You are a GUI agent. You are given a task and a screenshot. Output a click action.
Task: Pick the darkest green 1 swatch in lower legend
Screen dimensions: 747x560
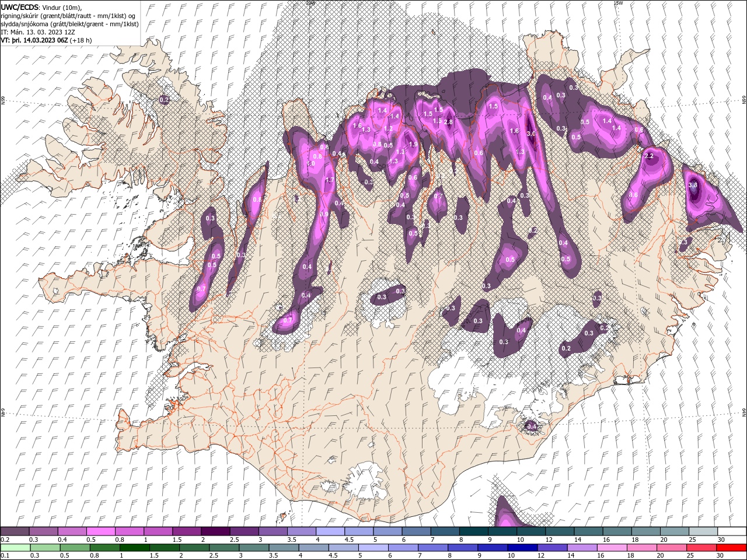135,547
